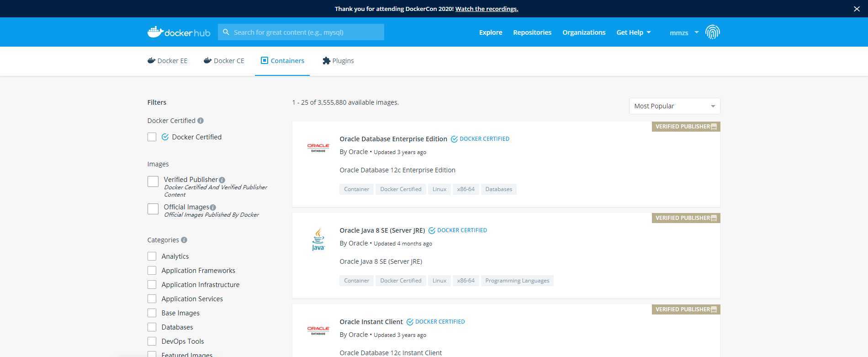Check the Application Frameworks category
This screenshot has height=357, width=868.
pos(152,271)
